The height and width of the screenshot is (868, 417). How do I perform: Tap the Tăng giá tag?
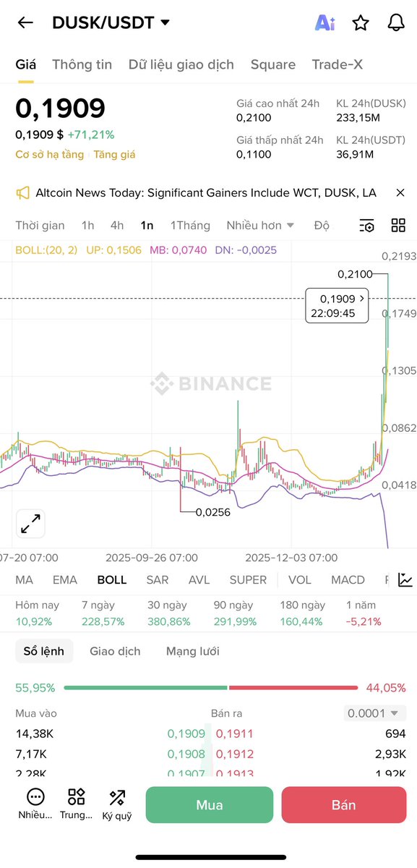[114, 154]
